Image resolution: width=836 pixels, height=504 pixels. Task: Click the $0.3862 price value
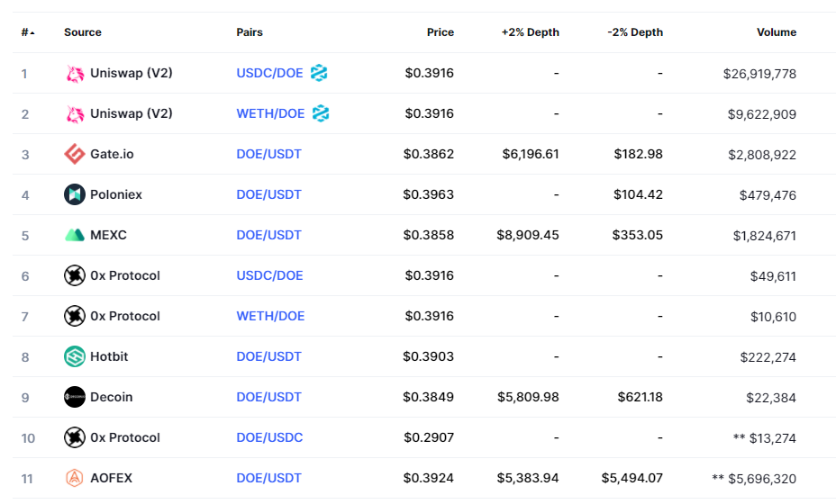pyautogui.click(x=429, y=154)
